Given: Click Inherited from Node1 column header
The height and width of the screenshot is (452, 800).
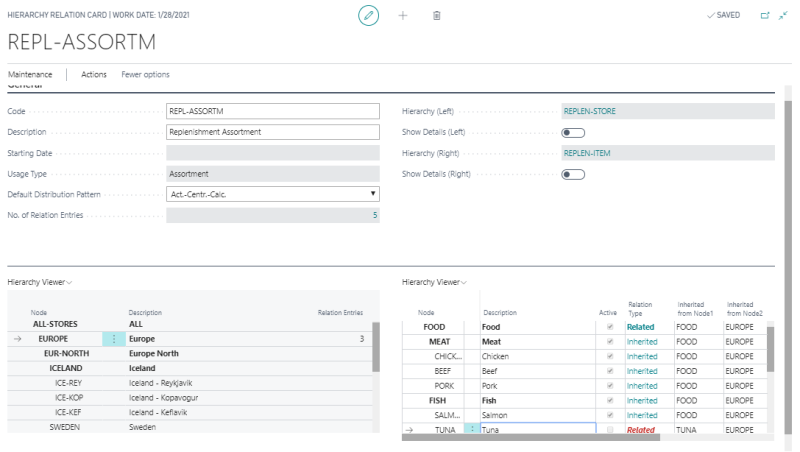Looking at the screenshot, I should click(695, 309).
